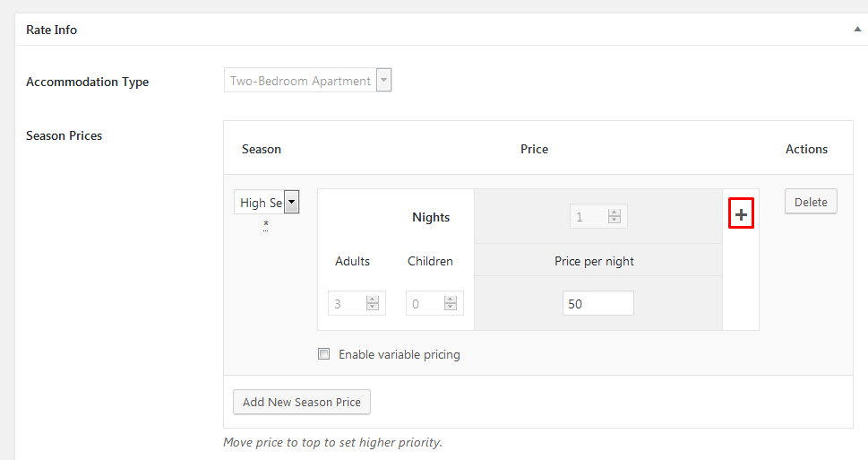Click the Price per night input field

coord(597,304)
